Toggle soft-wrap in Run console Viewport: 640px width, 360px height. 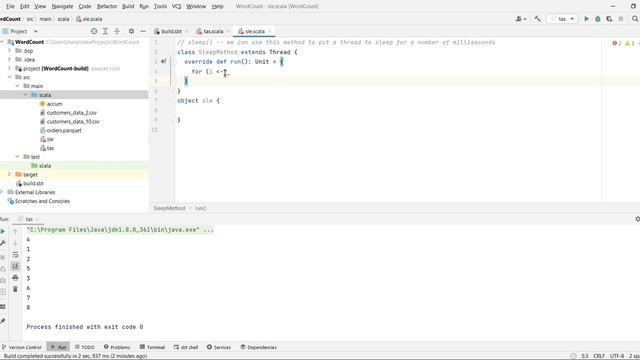click(x=15, y=255)
